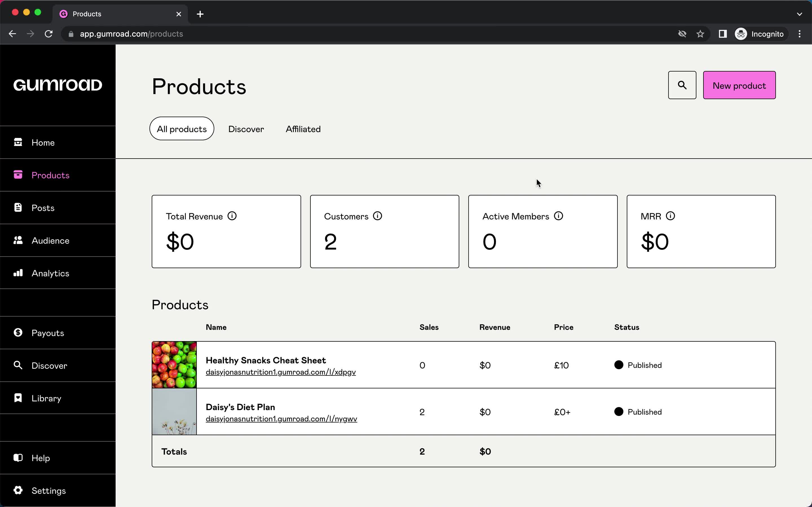Viewport: 812px width, 507px height.
Task: Click the Affiliated toggle tab
Action: click(x=303, y=129)
